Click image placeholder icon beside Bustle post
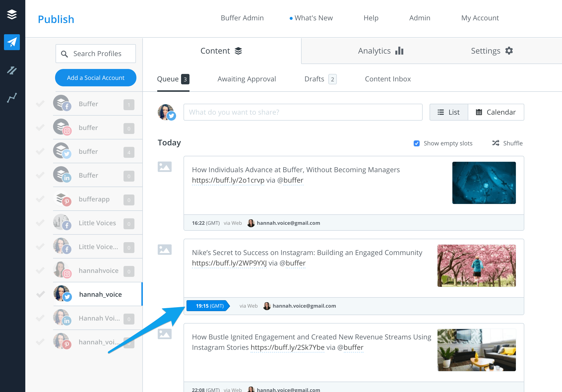This screenshot has width=562, height=392. point(165,334)
